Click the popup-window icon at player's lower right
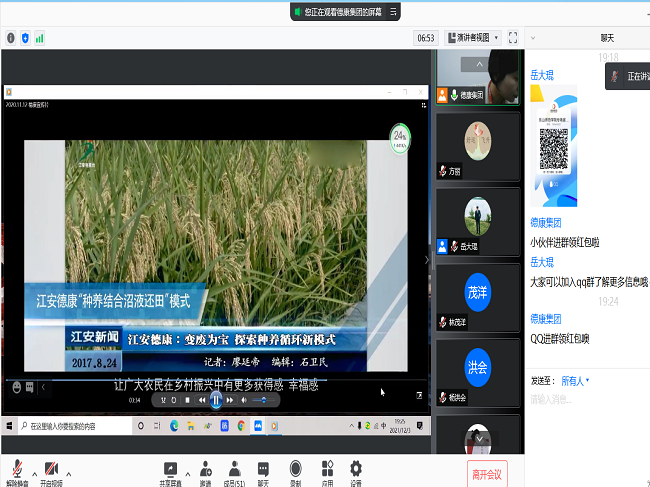This screenshot has height=487, width=650. pos(419,395)
